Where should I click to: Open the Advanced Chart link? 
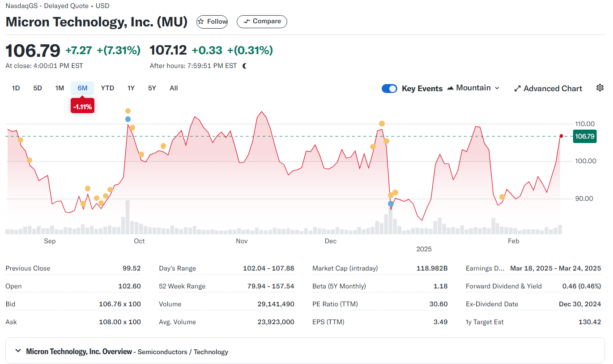(x=548, y=89)
